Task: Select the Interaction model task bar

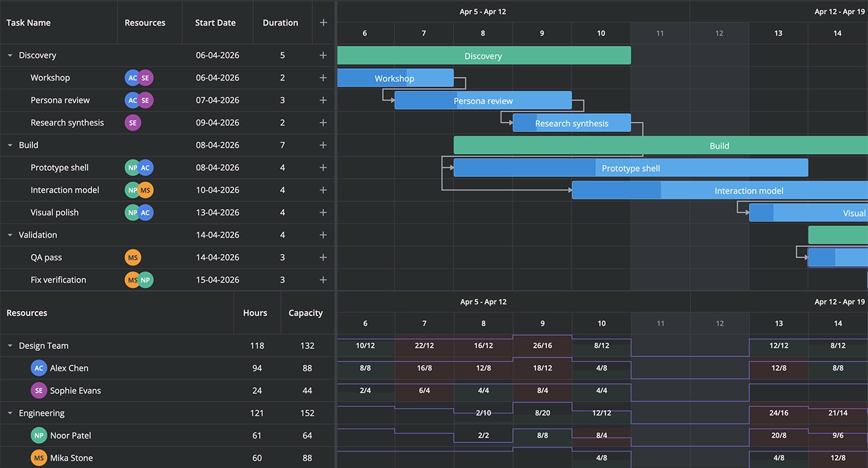Action: pyautogui.click(x=720, y=191)
